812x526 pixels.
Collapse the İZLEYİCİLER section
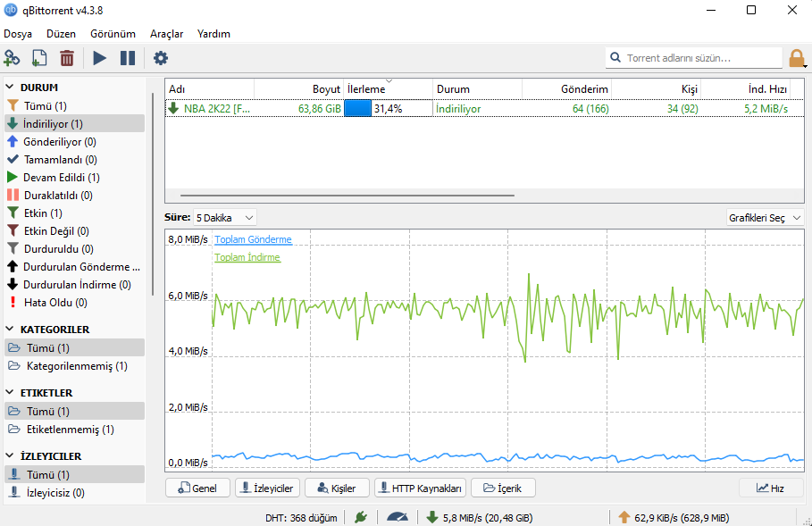9,455
